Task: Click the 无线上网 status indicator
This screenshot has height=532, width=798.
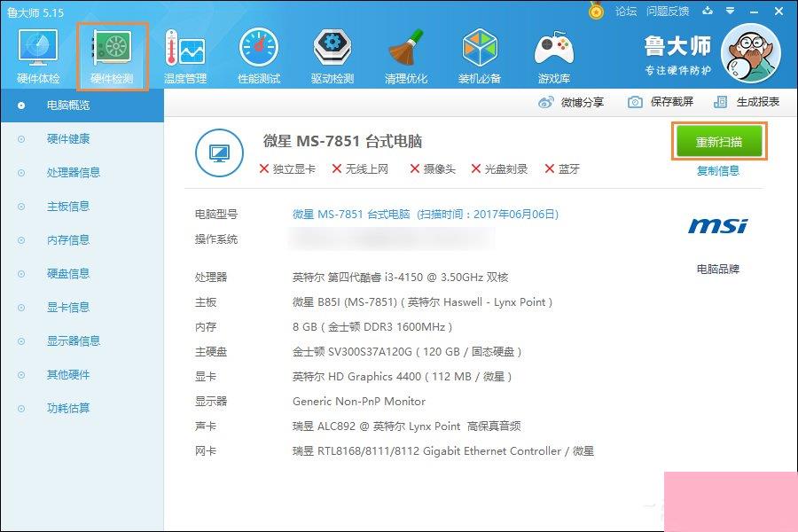Action: (360, 168)
